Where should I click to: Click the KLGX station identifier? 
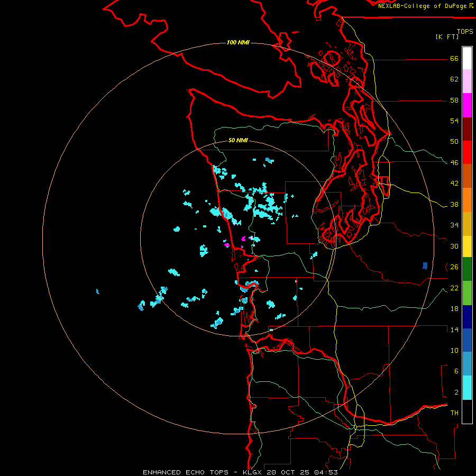[252, 472]
